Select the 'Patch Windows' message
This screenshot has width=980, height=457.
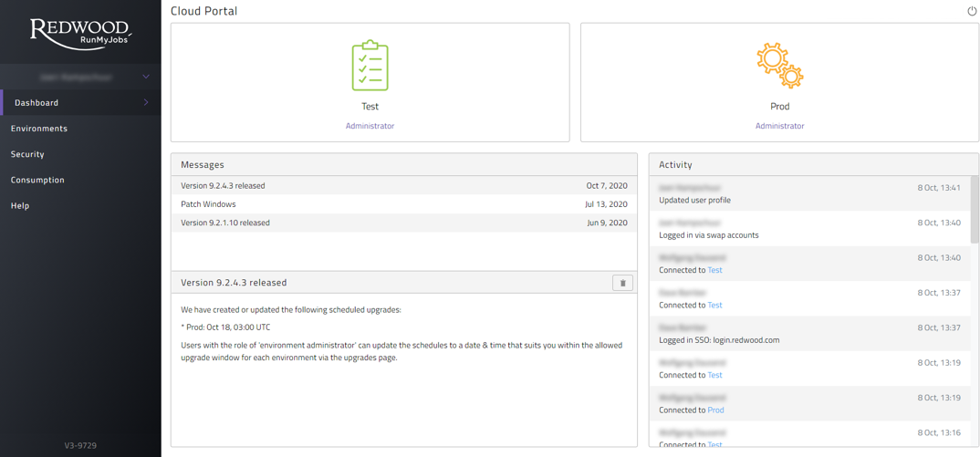403,203
